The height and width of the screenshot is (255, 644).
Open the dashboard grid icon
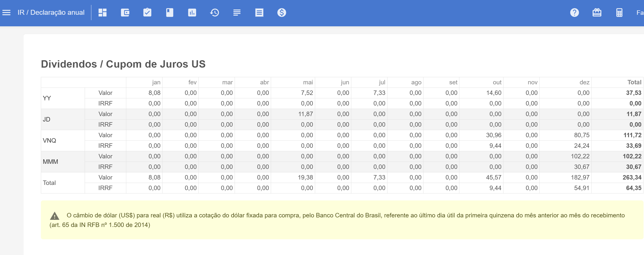(x=102, y=13)
